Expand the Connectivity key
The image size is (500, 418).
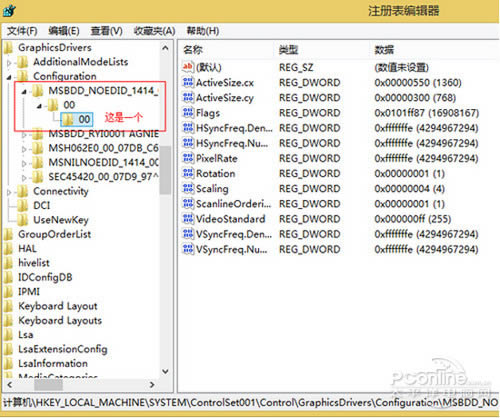[9, 192]
